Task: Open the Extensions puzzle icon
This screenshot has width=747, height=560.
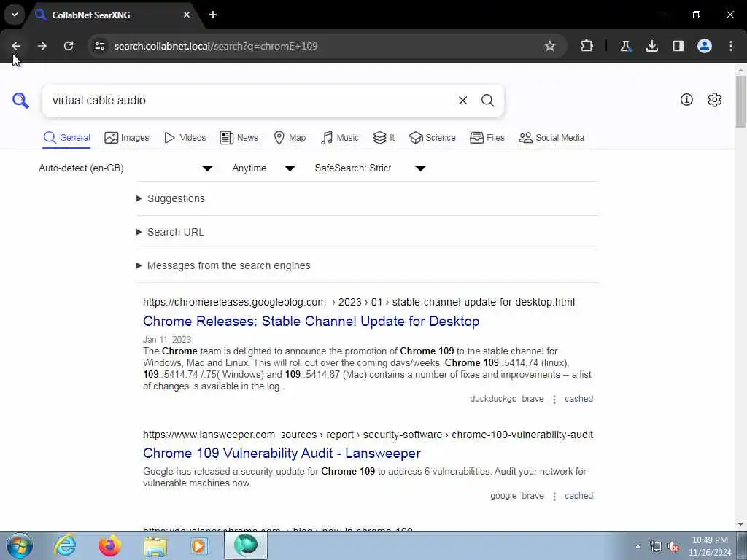Action: coord(587,46)
